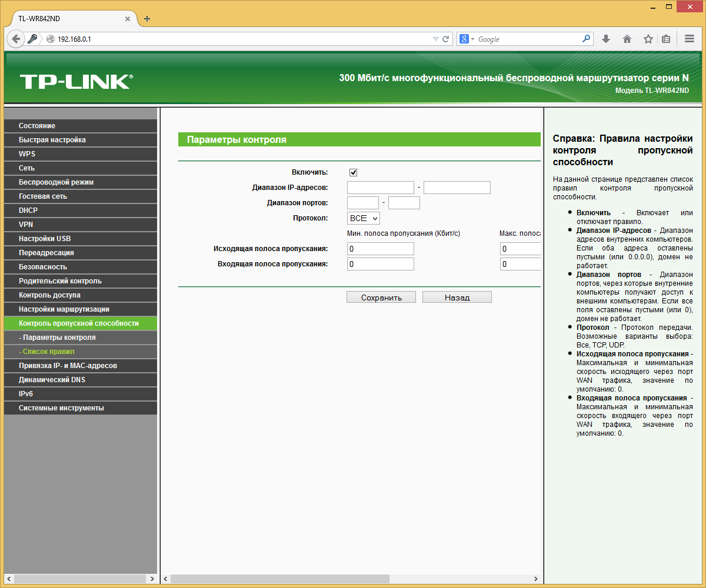Open the Список правил submenu item
The width and height of the screenshot is (706, 588).
(81, 352)
